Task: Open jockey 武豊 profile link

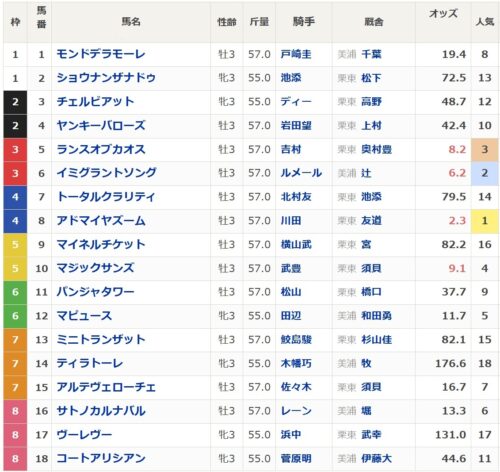Action: [291, 268]
